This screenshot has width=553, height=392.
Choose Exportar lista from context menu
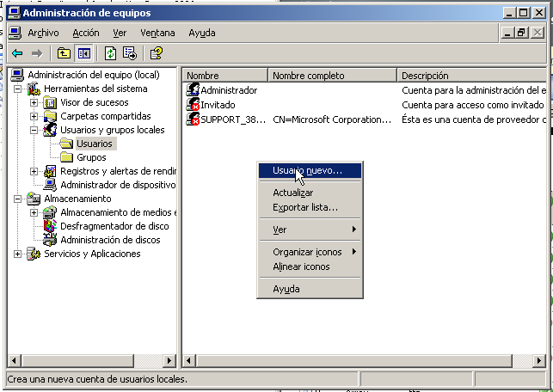click(310, 208)
